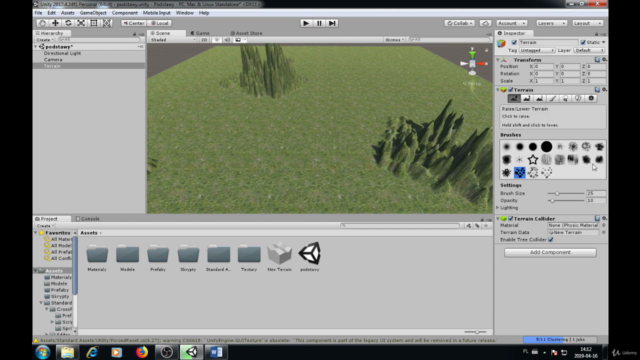Select the Paint Height terrain tool

click(527, 98)
